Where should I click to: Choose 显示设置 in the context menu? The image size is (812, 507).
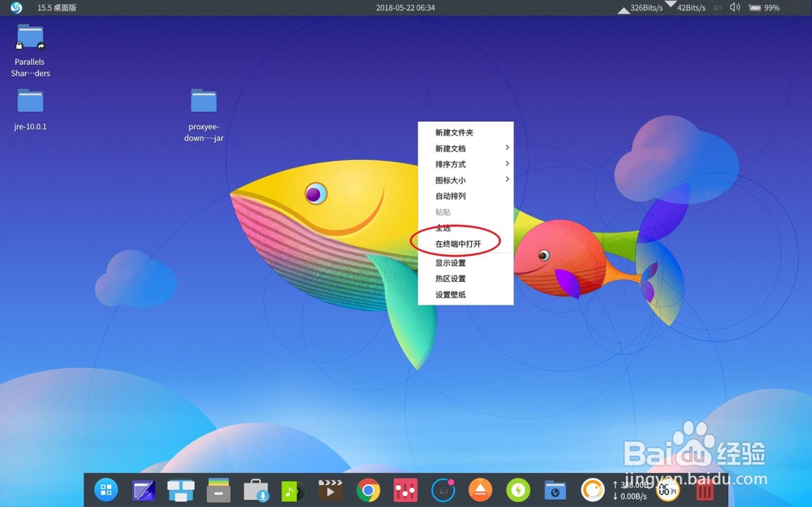(x=465, y=262)
